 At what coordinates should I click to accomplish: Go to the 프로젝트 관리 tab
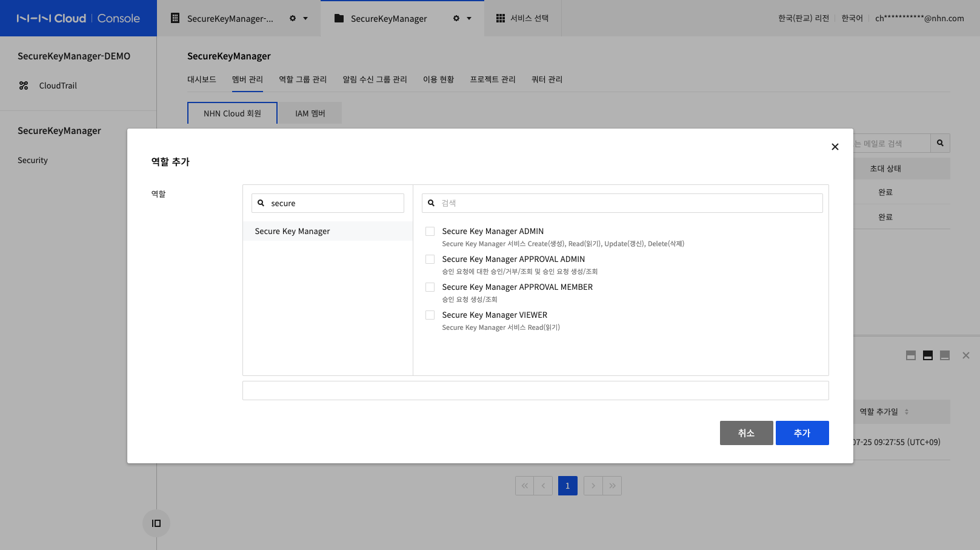[493, 79]
